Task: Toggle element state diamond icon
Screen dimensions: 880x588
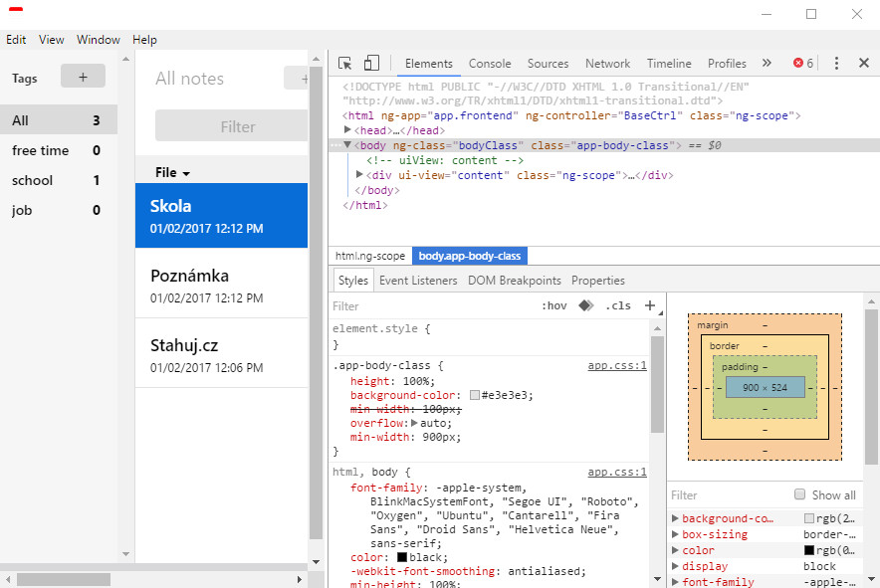Action: 586,305
